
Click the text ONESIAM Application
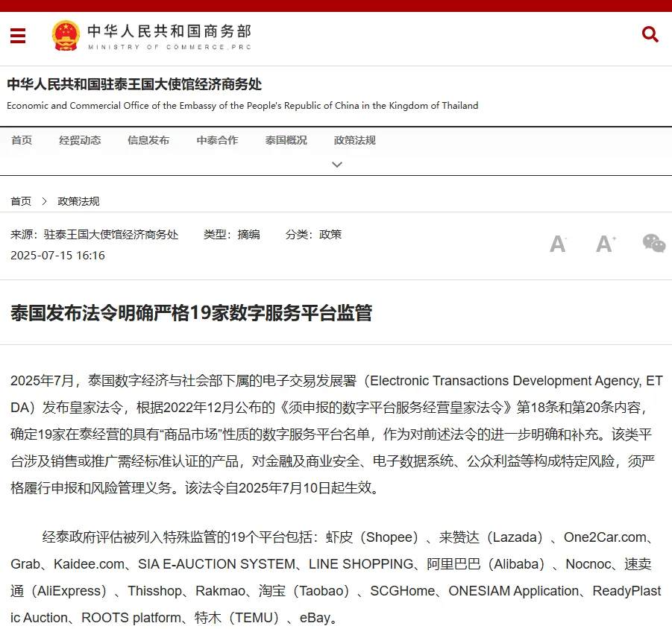tap(514, 591)
